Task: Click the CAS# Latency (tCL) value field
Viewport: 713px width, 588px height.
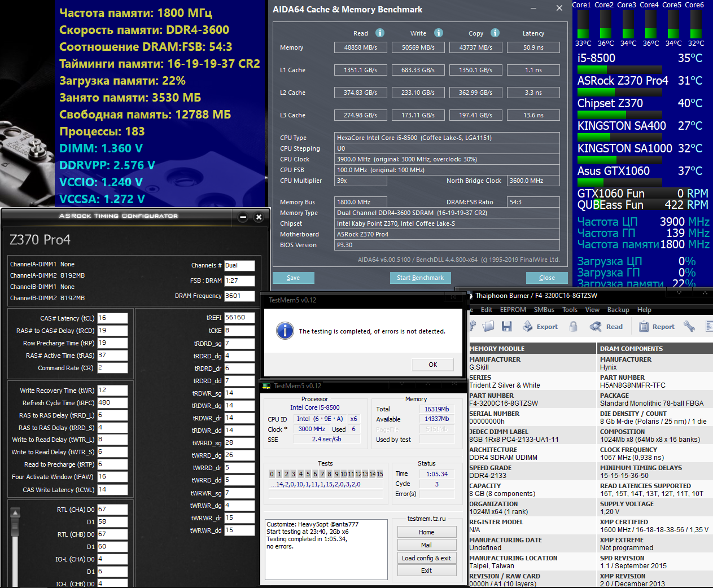Action: (112, 318)
